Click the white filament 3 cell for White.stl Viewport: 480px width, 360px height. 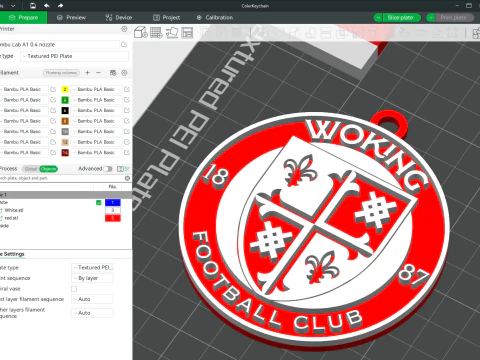tap(113, 210)
